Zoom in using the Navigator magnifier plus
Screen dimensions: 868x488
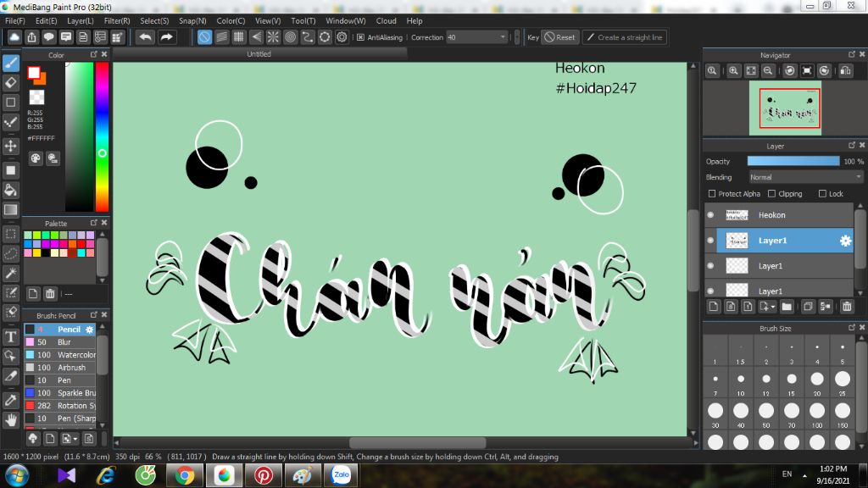[x=733, y=71]
